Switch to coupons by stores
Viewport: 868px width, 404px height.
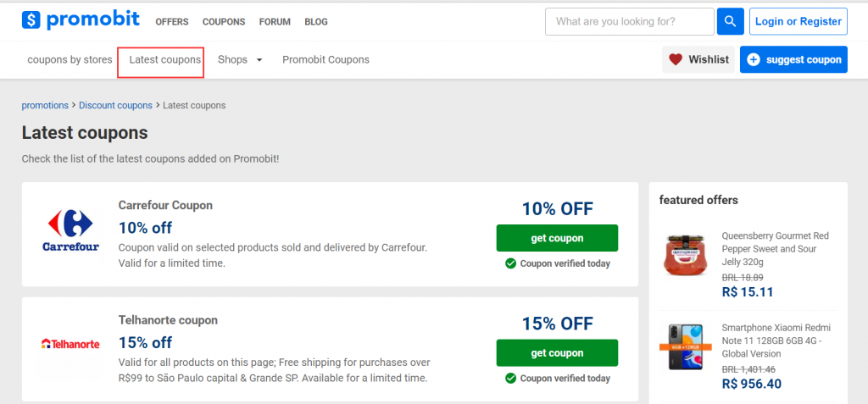(70, 60)
